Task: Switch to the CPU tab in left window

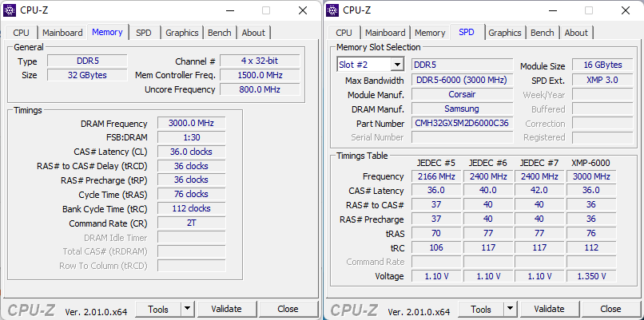Action: pos(21,33)
